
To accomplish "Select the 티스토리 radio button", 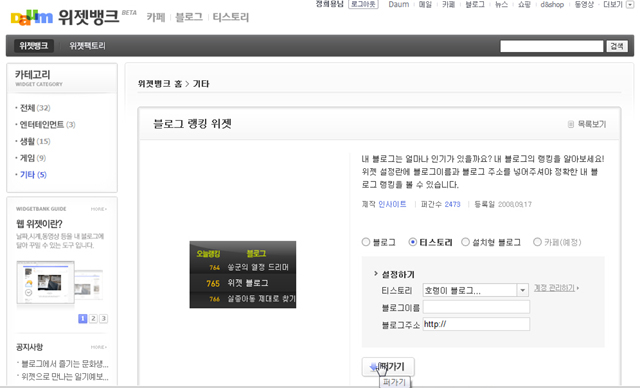I will pyautogui.click(x=413, y=242).
